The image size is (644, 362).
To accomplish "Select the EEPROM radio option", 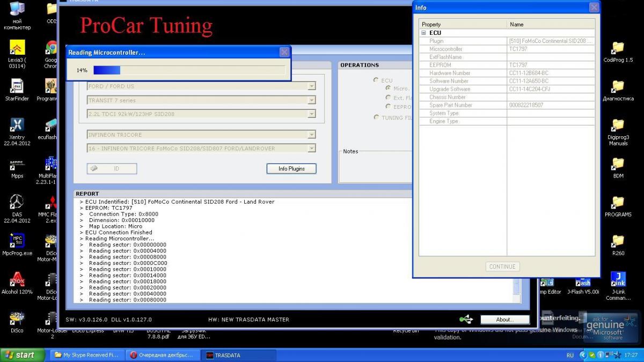I will tap(388, 107).
